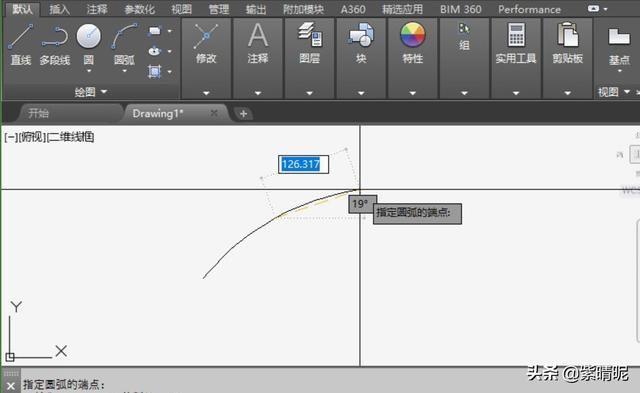Expand the 绘图 panel dropdown arrow

(104, 92)
